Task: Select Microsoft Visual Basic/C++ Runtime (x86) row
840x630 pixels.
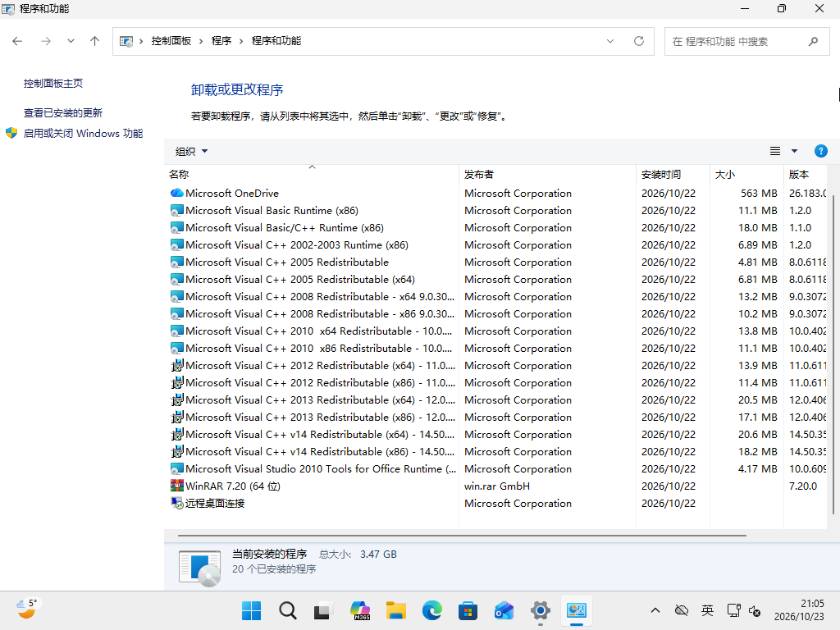Action: [497, 228]
